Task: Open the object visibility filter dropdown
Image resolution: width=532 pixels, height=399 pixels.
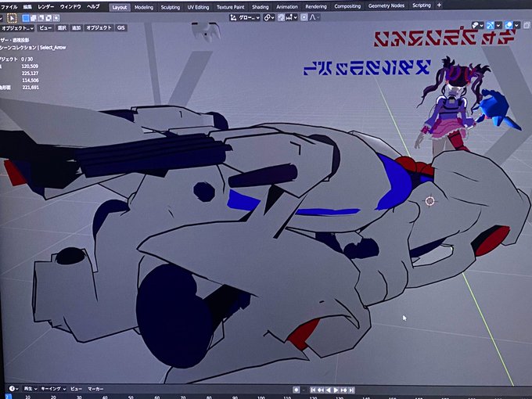Action: point(478,25)
